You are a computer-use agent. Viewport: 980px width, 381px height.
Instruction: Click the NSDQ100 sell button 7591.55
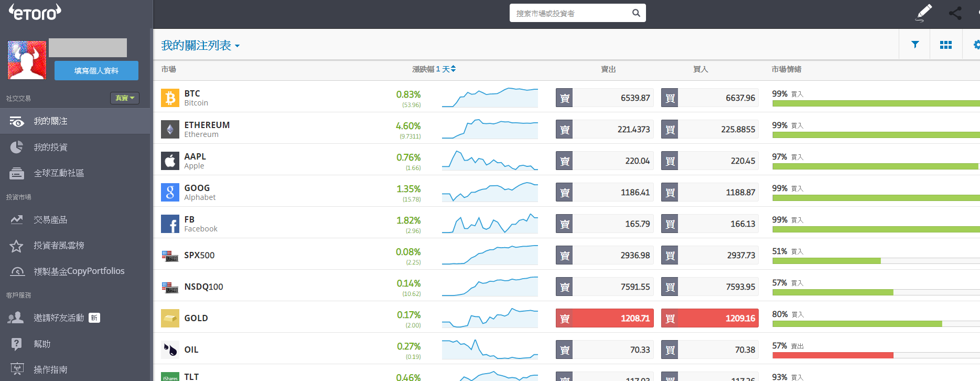tap(605, 287)
